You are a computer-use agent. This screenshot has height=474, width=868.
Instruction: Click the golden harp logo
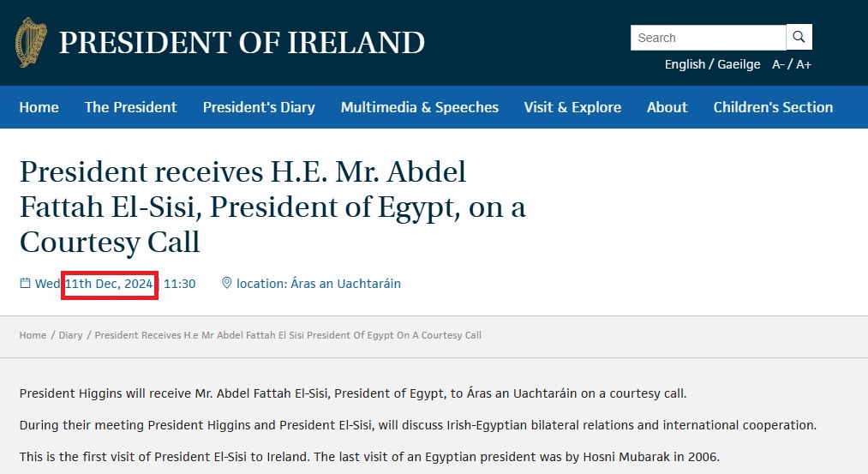(x=32, y=42)
